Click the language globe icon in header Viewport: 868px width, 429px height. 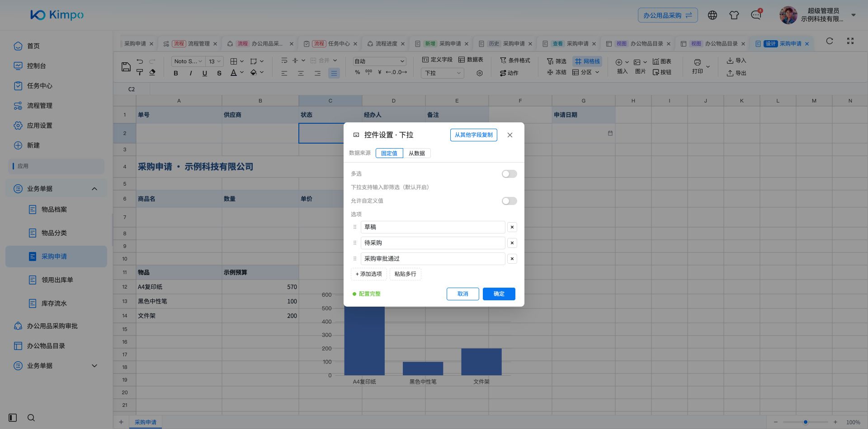click(x=712, y=15)
